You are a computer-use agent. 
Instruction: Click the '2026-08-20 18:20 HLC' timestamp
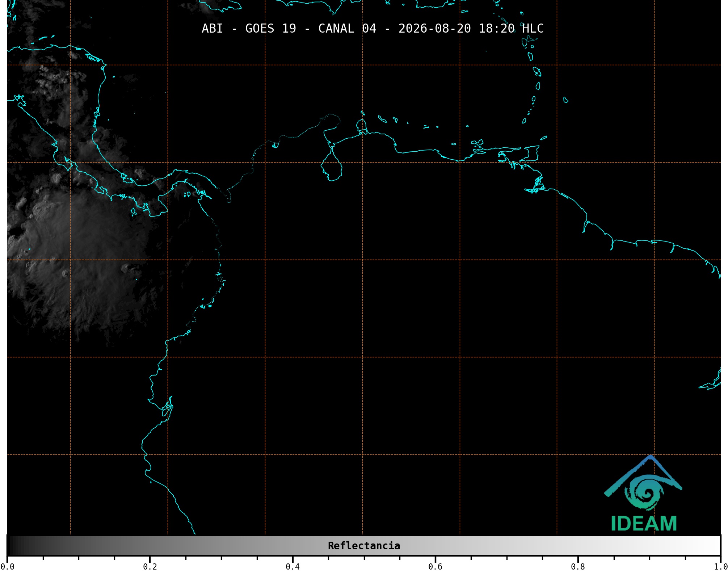click(x=471, y=29)
